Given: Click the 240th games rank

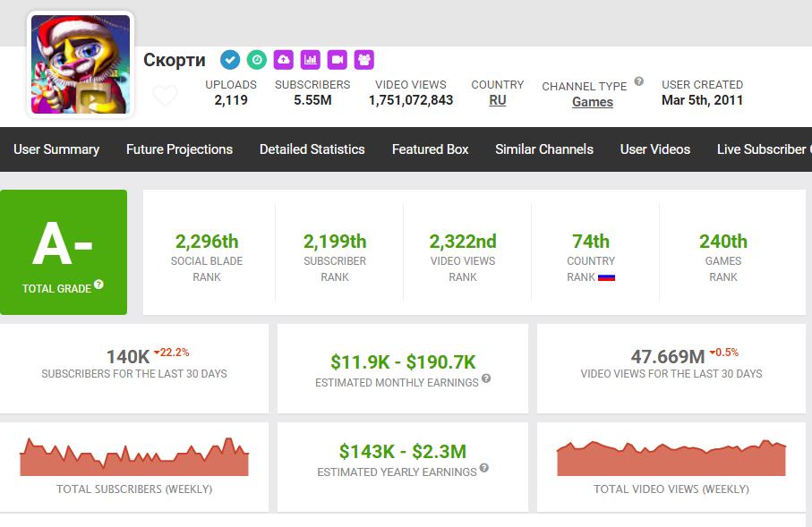Looking at the screenshot, I should (x=723, y=242).
